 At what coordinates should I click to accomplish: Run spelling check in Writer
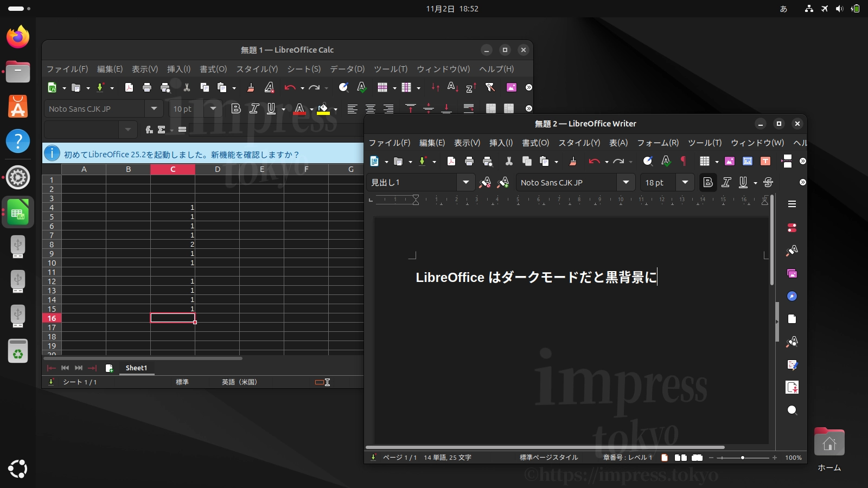[666, 161]
